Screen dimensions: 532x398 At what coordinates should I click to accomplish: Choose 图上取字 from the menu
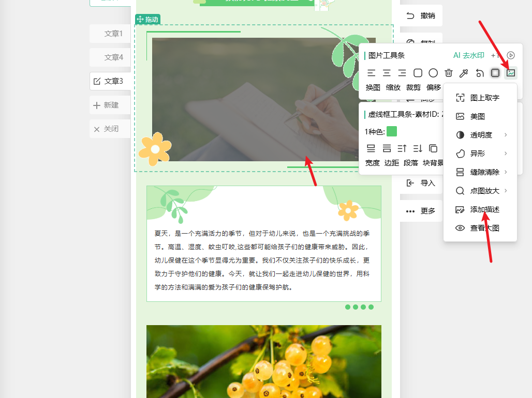[x=480, y=98]
